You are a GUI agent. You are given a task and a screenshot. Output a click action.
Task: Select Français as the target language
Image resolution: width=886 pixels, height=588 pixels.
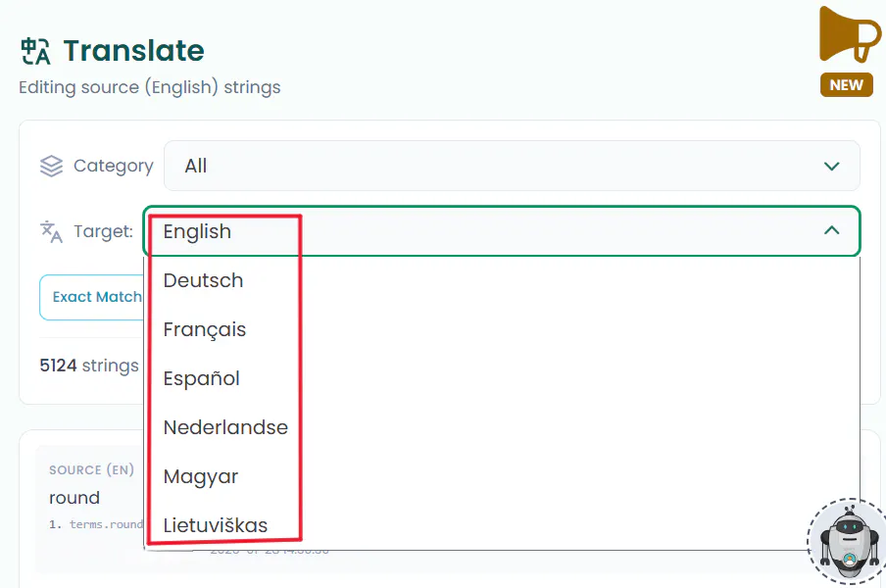tap(205, 329)
